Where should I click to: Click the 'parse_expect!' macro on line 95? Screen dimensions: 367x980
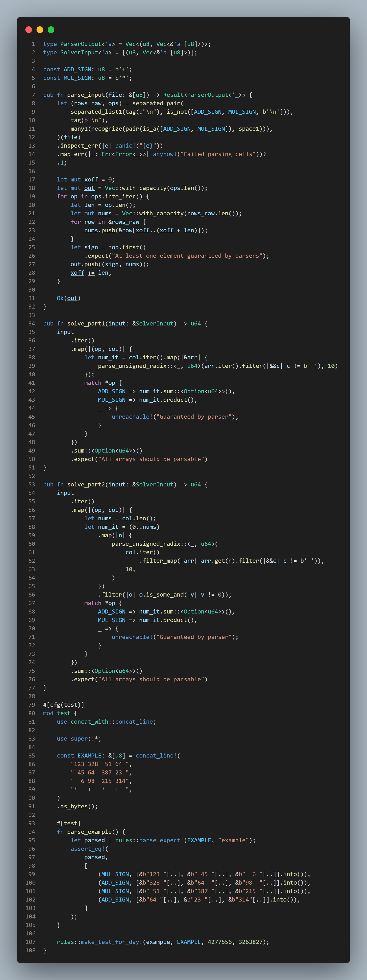pos(161,840)
